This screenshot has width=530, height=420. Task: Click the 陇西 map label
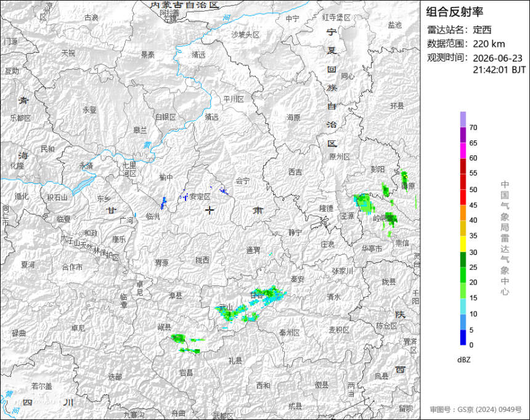pos(203,260)
